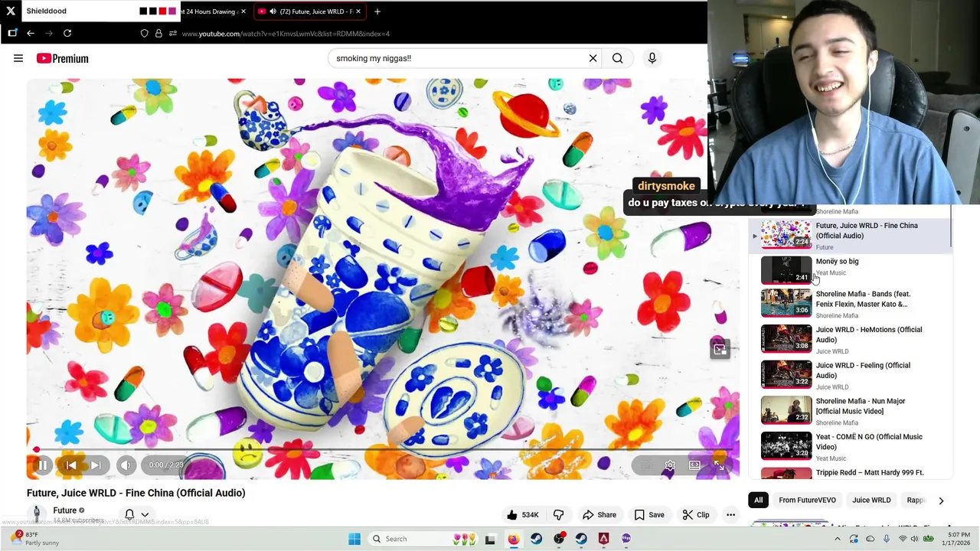The width and height of the screenshot is (980, 551).
Task: Share the Fine China video
Action: pyautogui.click(x=599, y=514)
